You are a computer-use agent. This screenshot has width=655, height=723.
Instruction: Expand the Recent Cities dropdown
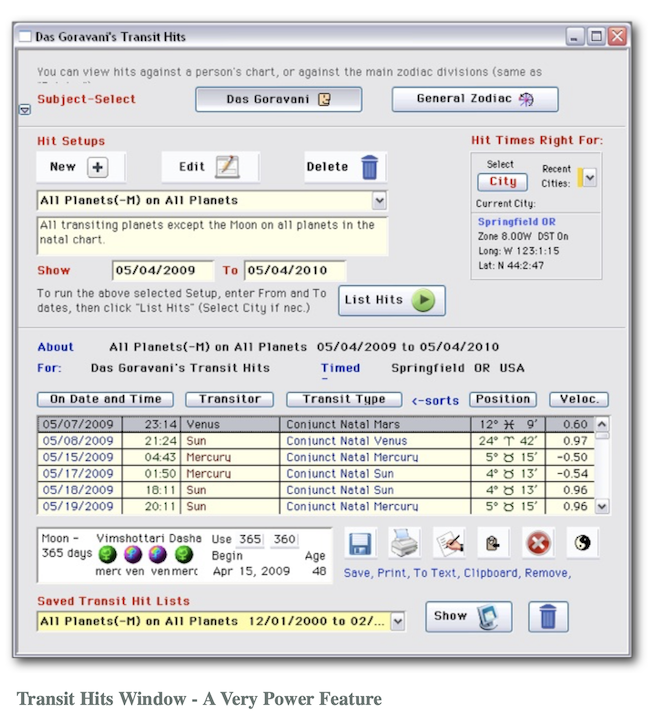click(589, 177)
